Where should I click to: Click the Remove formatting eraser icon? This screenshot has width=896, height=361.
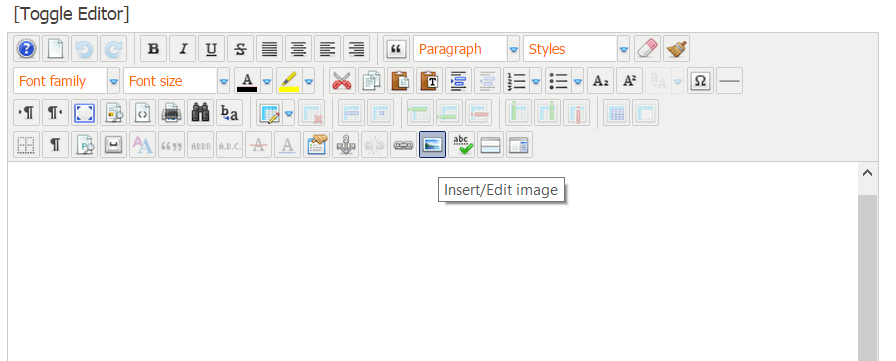click(647, 49)
